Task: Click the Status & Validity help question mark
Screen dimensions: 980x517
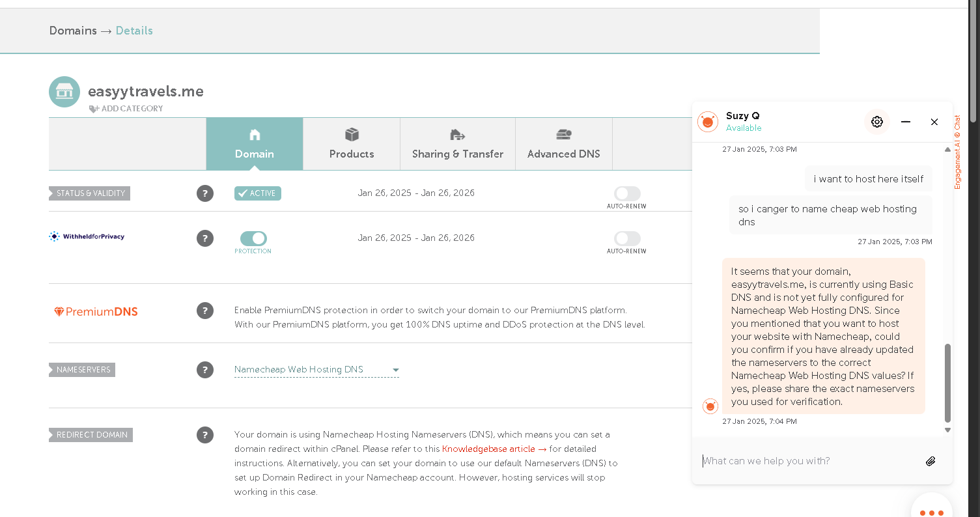Action: (x=205, y=193)
